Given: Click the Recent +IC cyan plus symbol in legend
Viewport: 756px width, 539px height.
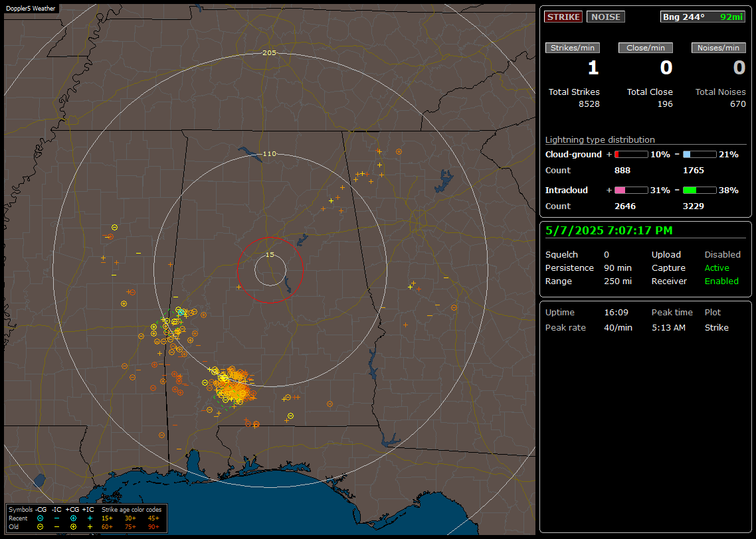Looking at the screenshot, I should (x=90, y=518).
